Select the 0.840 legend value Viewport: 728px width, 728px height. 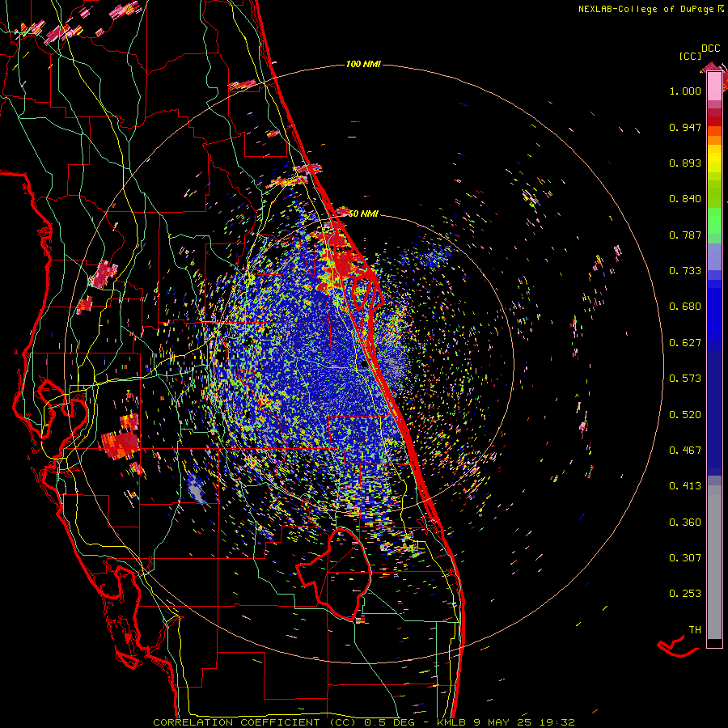[685, 199]
